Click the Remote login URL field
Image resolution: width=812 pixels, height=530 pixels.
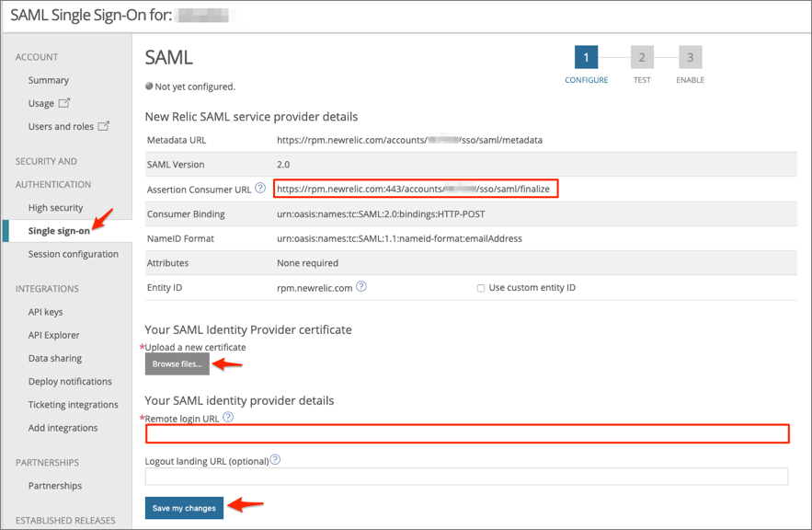point(466,434)
